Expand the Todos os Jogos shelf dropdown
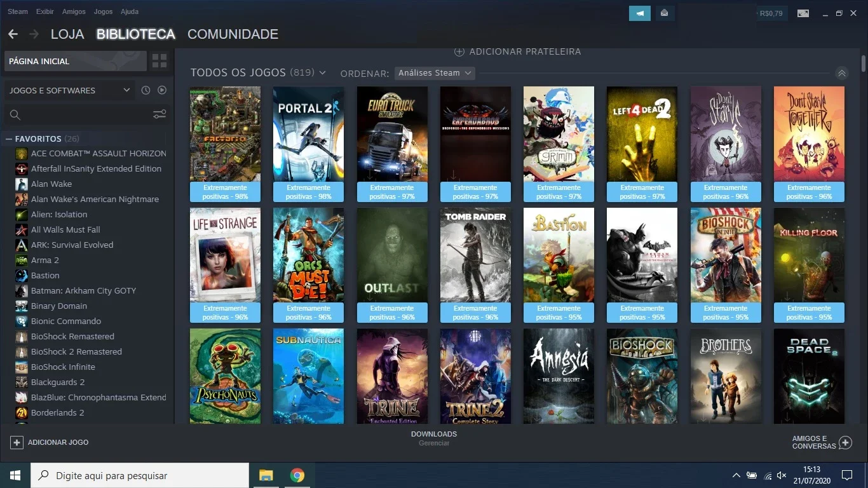868x488 pixels. click(322, 73)
